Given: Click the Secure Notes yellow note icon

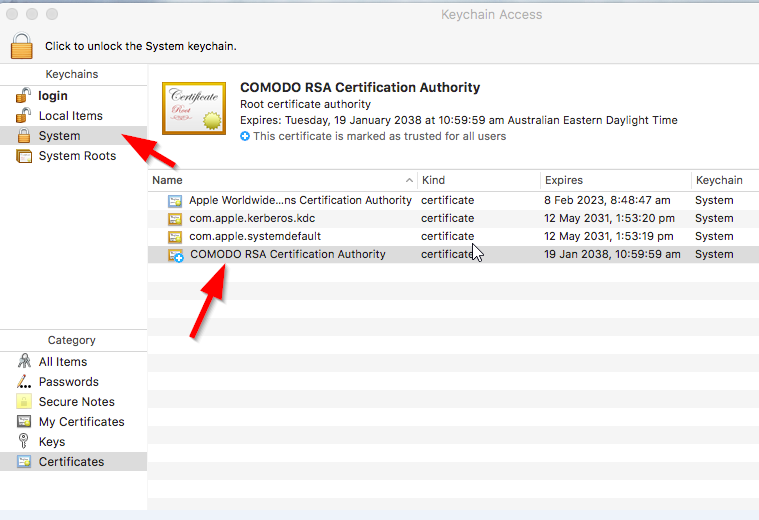Looking at the screenshot, I should point(24,401).
